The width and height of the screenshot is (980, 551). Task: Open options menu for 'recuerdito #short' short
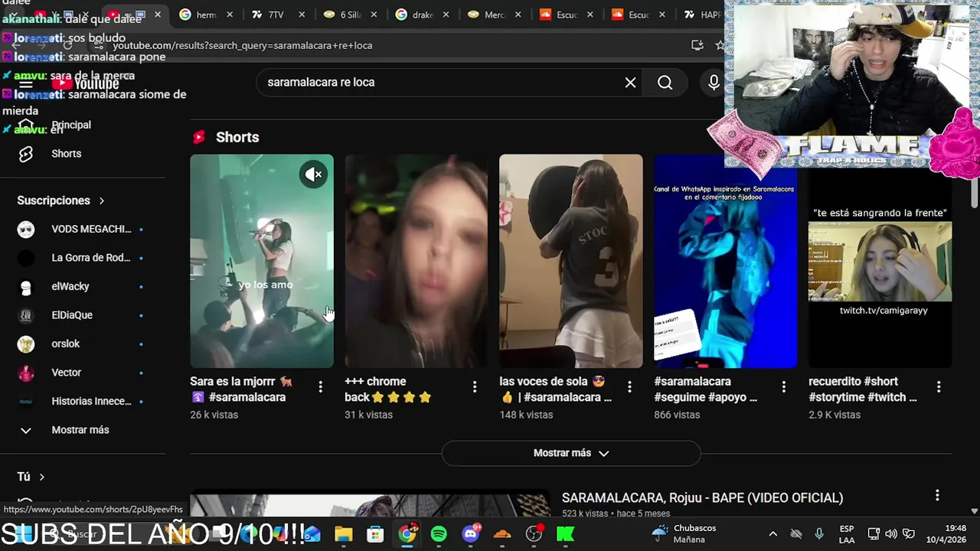point(938,387)
